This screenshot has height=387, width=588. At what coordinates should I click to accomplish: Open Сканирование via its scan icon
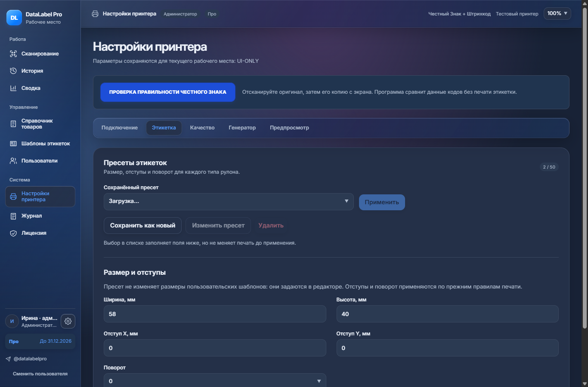click(x=13, y=54)
